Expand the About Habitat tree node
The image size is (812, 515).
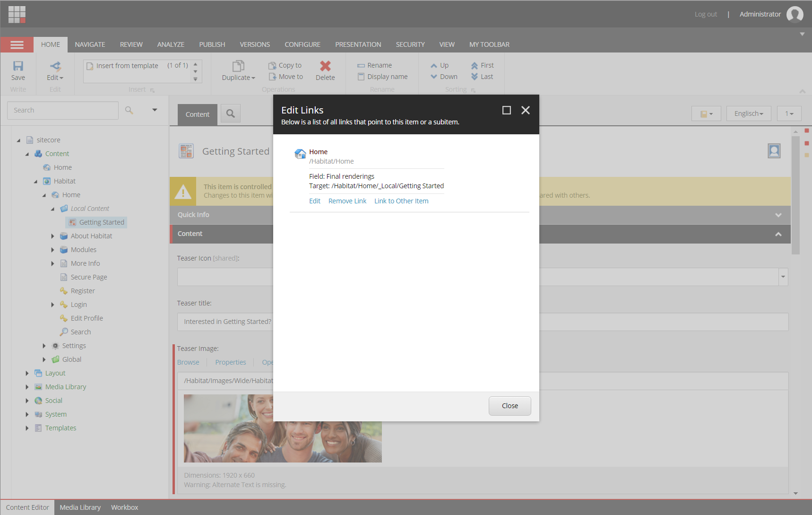pos(52,236)
